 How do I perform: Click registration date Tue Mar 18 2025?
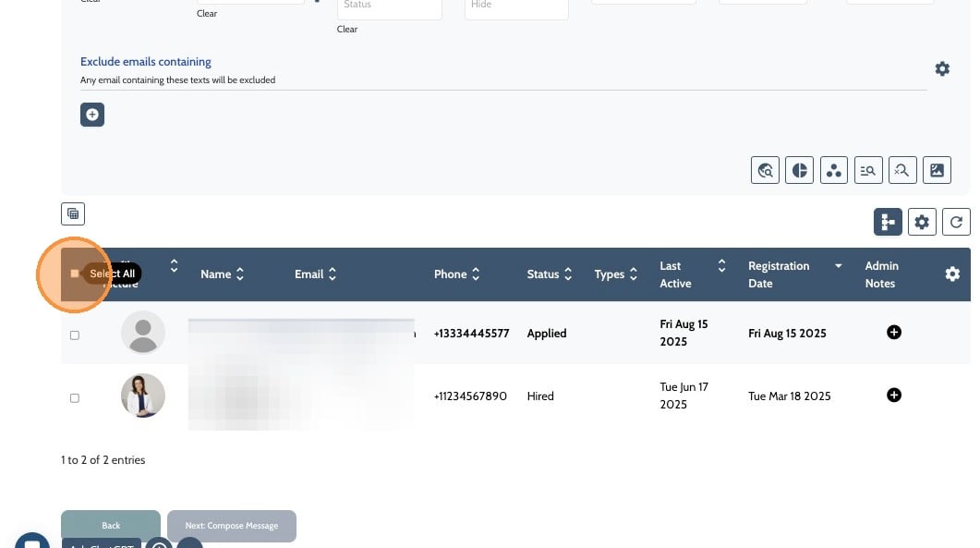pos(790,396)
